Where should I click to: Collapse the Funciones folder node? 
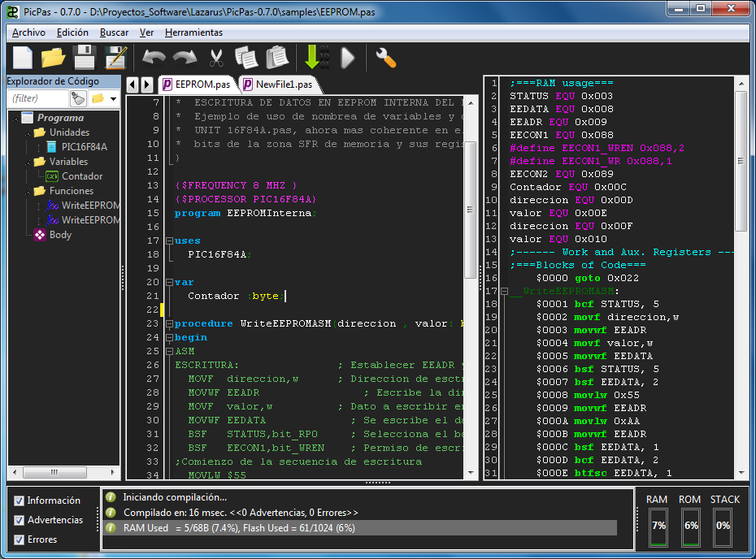click(28, 192)
